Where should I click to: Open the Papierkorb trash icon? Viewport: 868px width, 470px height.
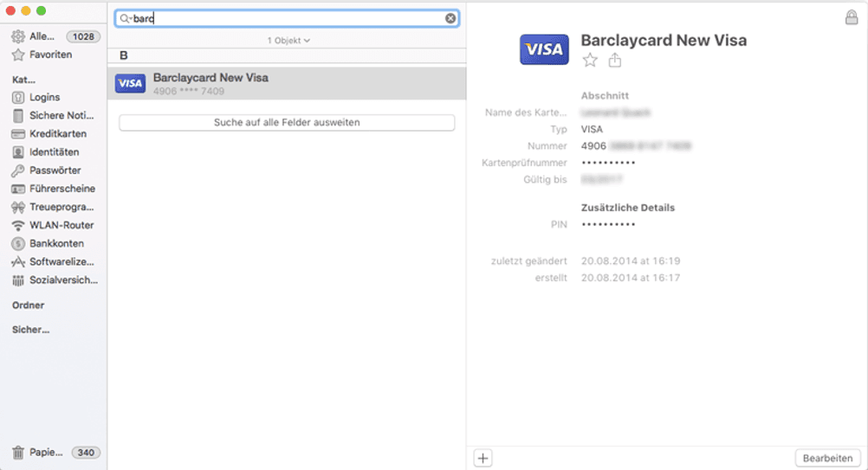18,453
